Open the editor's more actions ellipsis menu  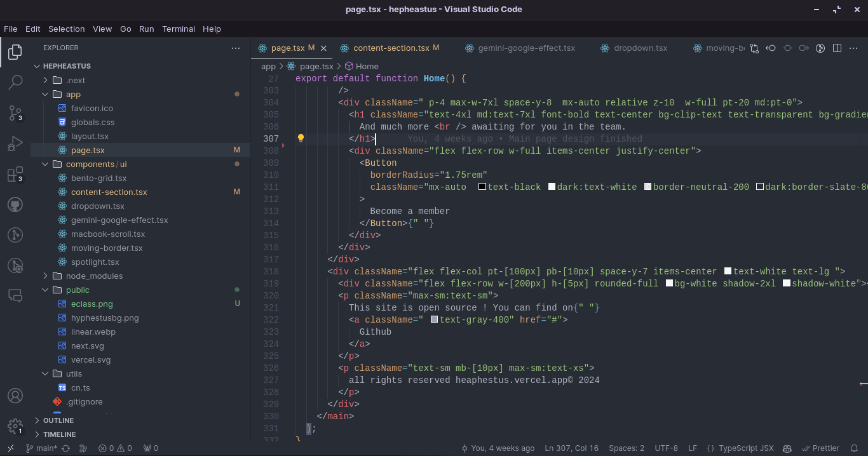coord(853,48)
